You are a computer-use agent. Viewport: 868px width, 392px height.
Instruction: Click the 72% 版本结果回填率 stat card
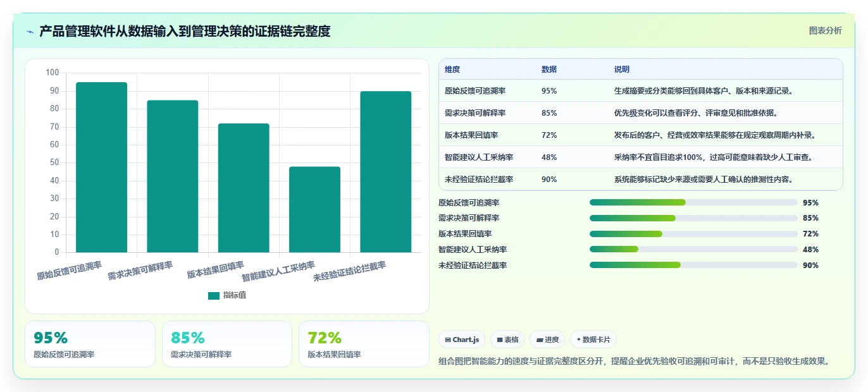tap(364, 344)
